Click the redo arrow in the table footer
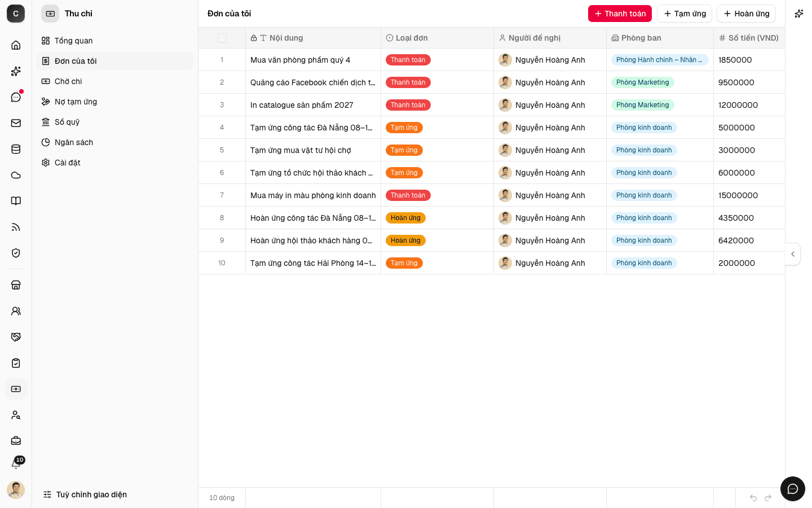Screen dimensions: 812x508 coord(768,498)
